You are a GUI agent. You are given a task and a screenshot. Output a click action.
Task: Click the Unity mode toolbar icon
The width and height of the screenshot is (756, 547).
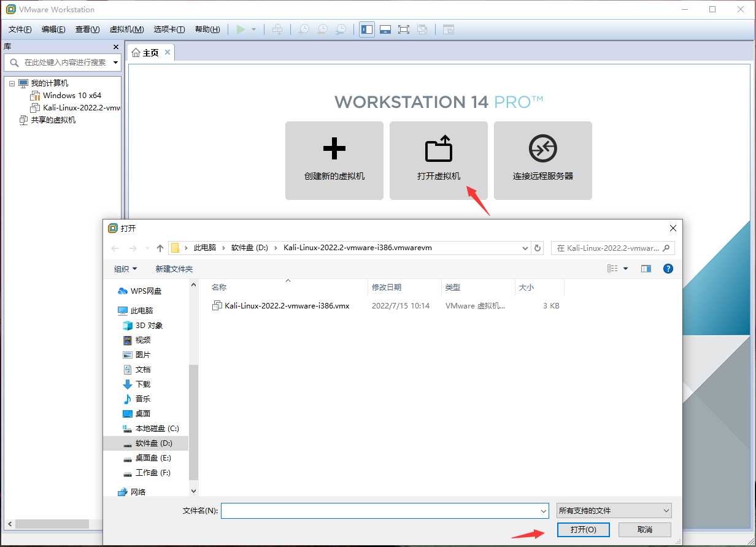coord(422,29)
